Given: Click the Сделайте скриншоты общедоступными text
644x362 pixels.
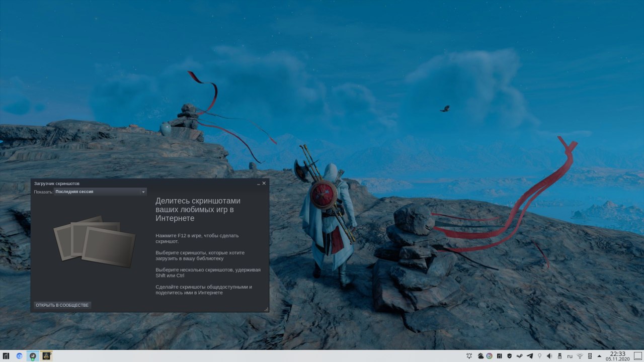Looking at the screenshot, I should (204, 290).
